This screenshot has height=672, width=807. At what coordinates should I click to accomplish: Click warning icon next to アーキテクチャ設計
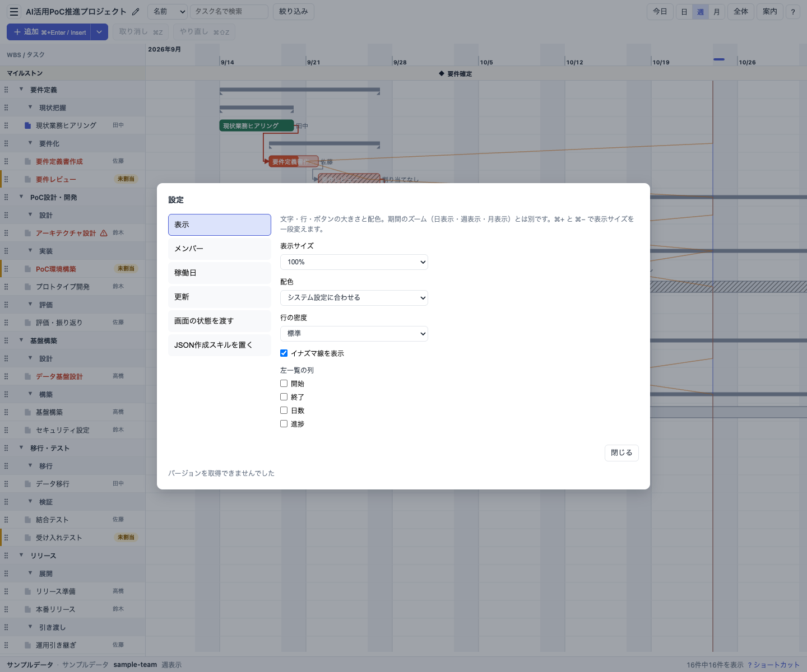[x=104, y=233]
